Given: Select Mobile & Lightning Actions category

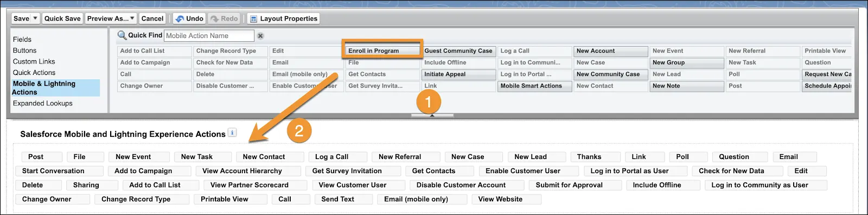Looking at the screenshot, I should (x=55, y=88).
